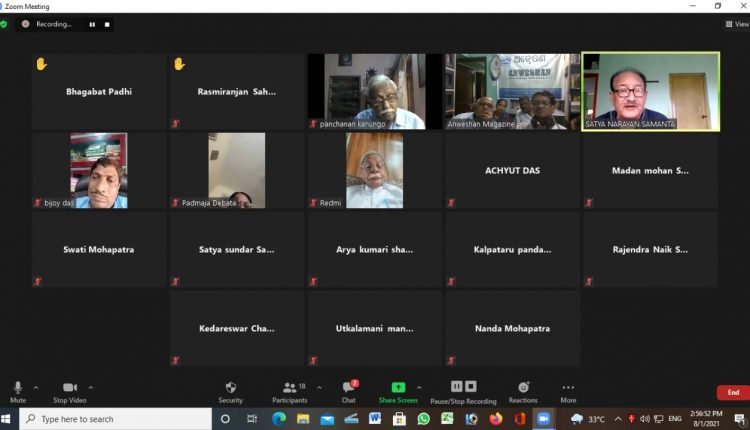
Task: Click Windows search box in taskbar
Action: (x=115, y=419)
